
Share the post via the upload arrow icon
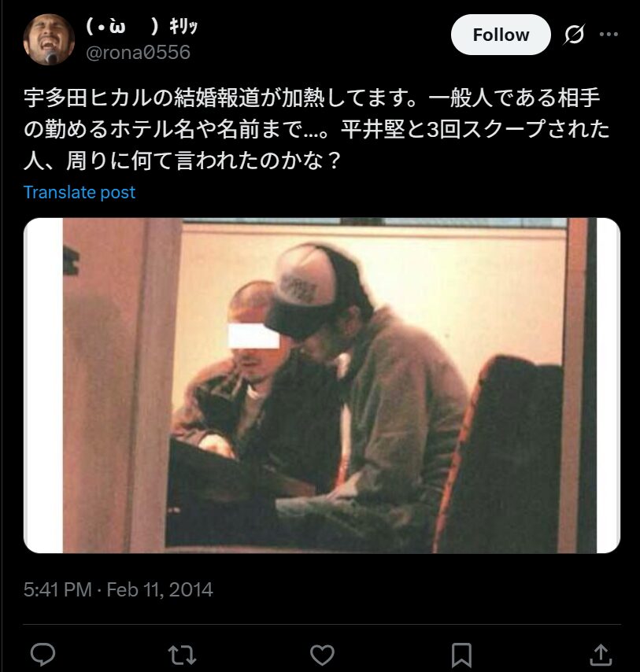(x=601, y=655)
